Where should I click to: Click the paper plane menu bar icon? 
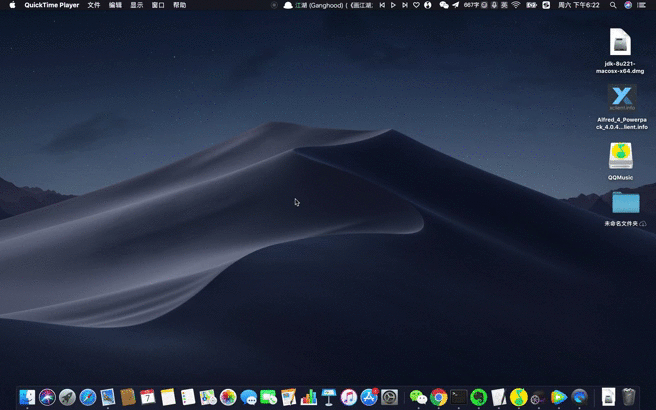pyautogui.click(x=456, y=5)
